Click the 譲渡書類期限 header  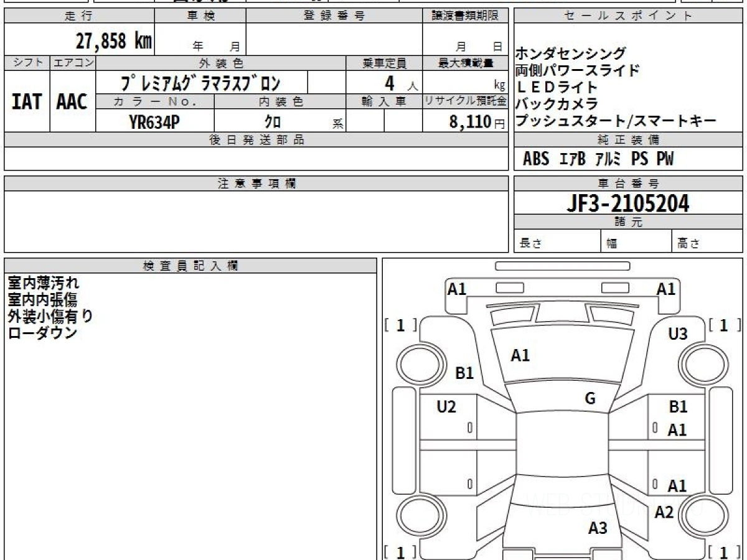[466, 16]
